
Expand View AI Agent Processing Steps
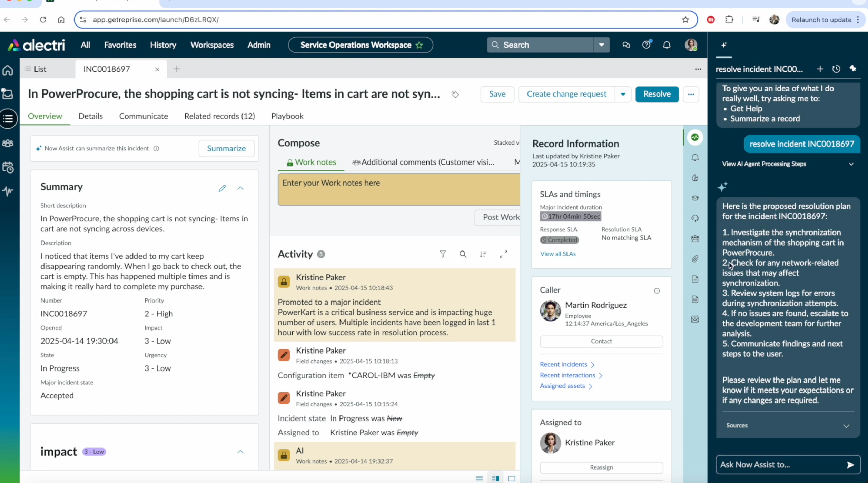click(x=851, y=164)
